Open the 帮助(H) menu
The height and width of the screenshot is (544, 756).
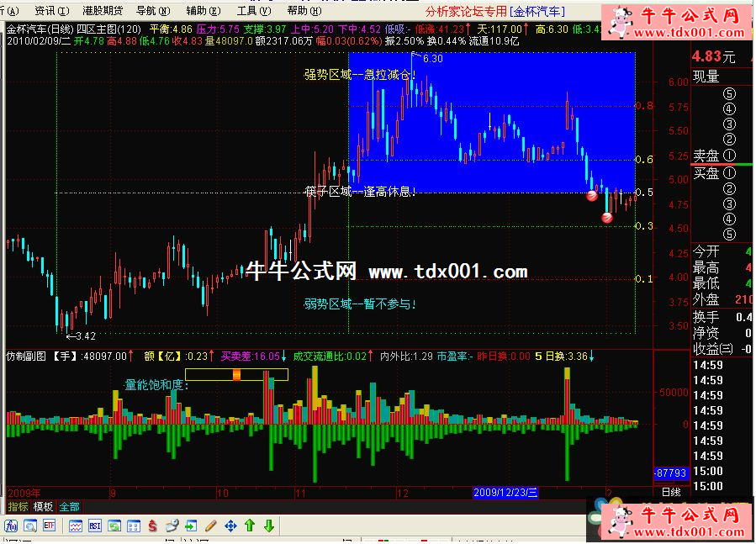[304, 11]
